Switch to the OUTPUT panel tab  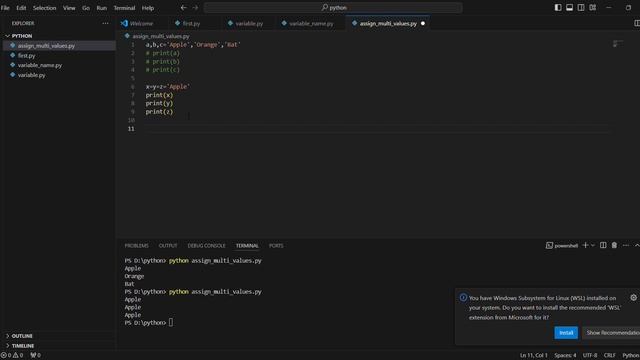168,246
